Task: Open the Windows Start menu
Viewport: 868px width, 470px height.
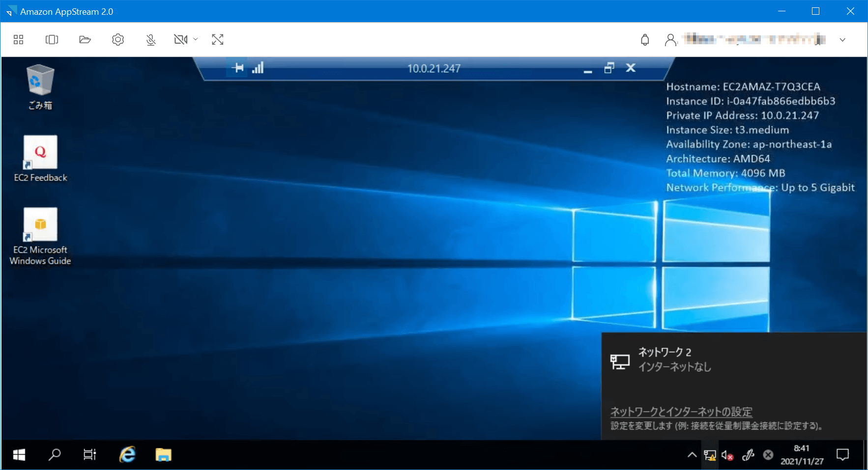Action: (19, 454)
